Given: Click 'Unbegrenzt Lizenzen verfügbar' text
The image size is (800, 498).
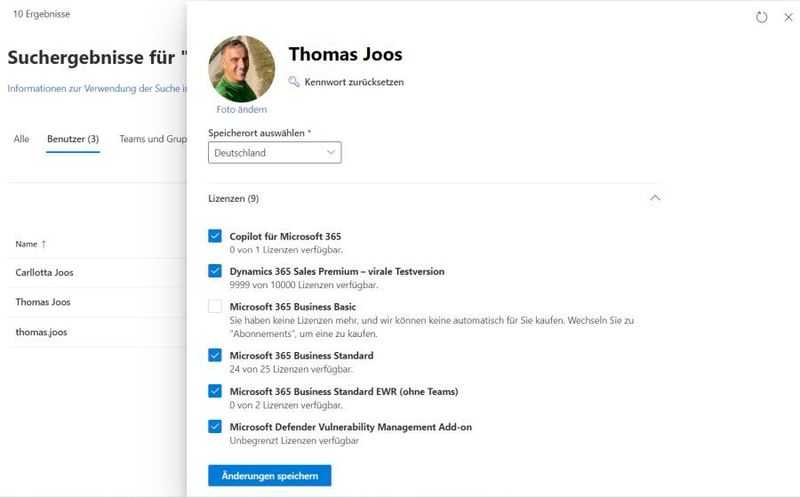Looking at the screenshot, I should (x=294, y=440).
